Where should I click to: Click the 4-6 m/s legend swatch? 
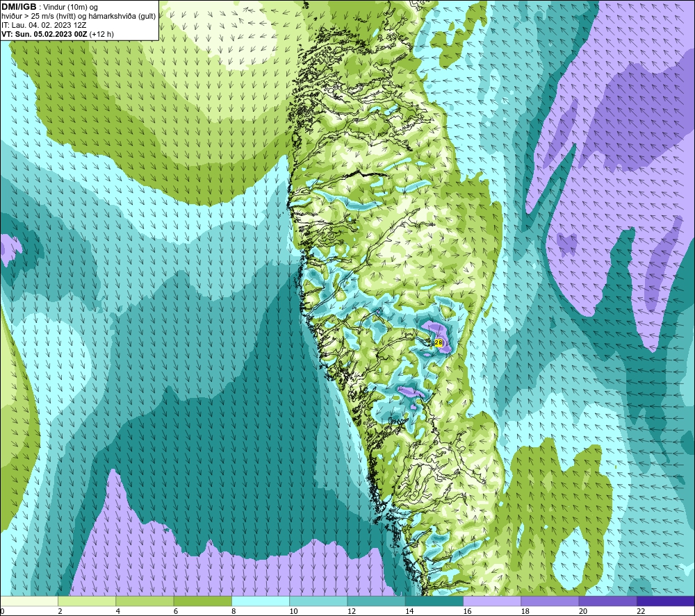145,601
